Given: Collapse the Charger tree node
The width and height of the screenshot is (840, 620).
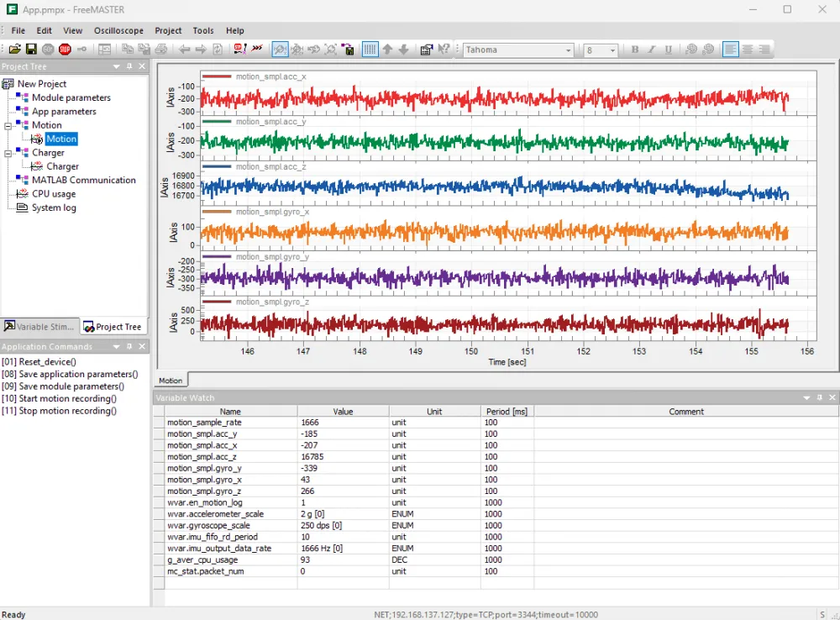Looking at the screenshot, I should pos(8,153).
